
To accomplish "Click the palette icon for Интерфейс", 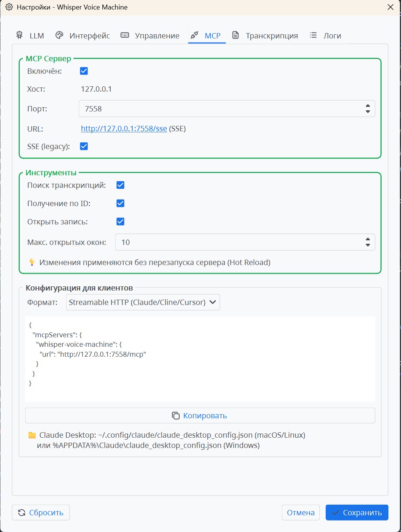I will tap(59, 35).
